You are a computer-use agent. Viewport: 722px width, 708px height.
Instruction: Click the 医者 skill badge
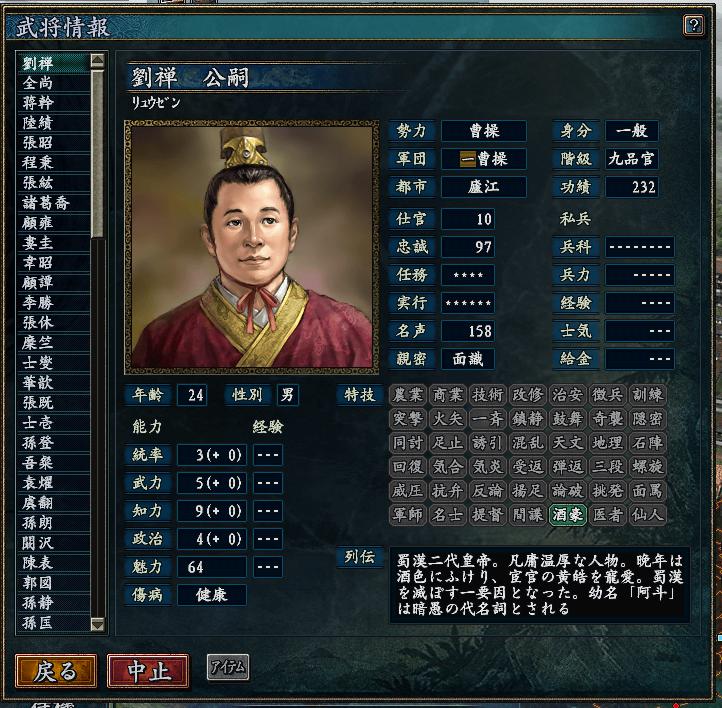[607, 515]
